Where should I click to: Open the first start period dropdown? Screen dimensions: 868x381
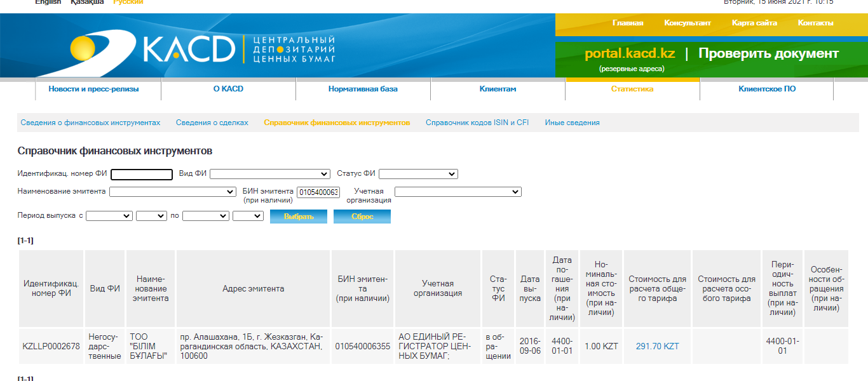click(109, 216)
